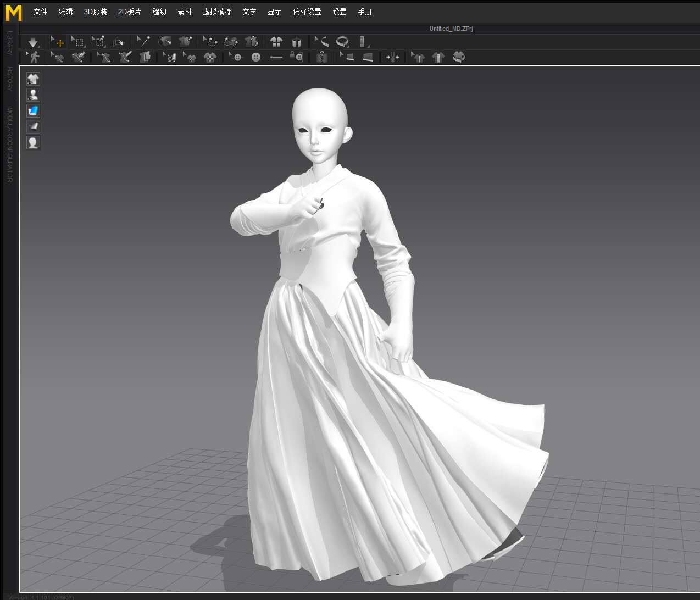700x600 pixels.
Task: Toggle avatar display sidebar icon
Action: pyautogui.click(x=34, y=95)
